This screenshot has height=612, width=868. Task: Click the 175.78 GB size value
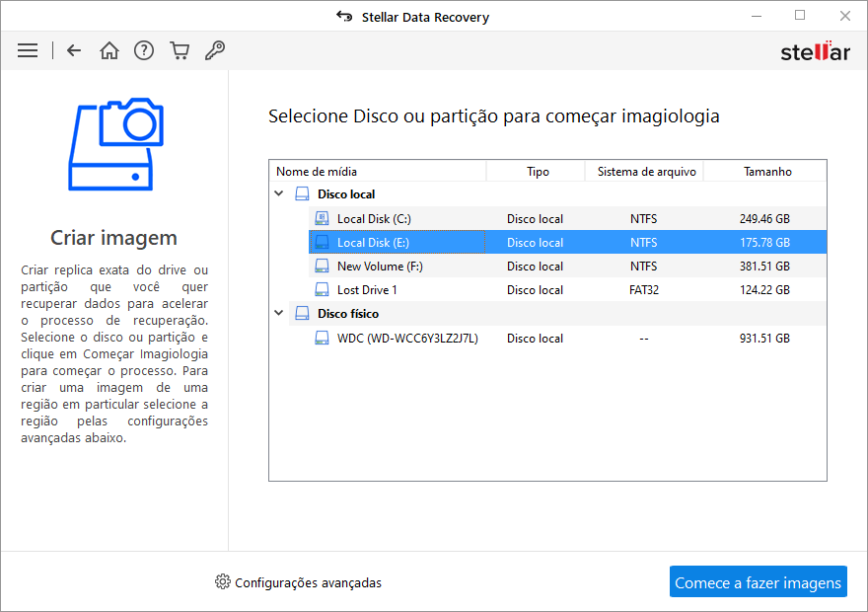pyautogui.click(x=764, y=243)
